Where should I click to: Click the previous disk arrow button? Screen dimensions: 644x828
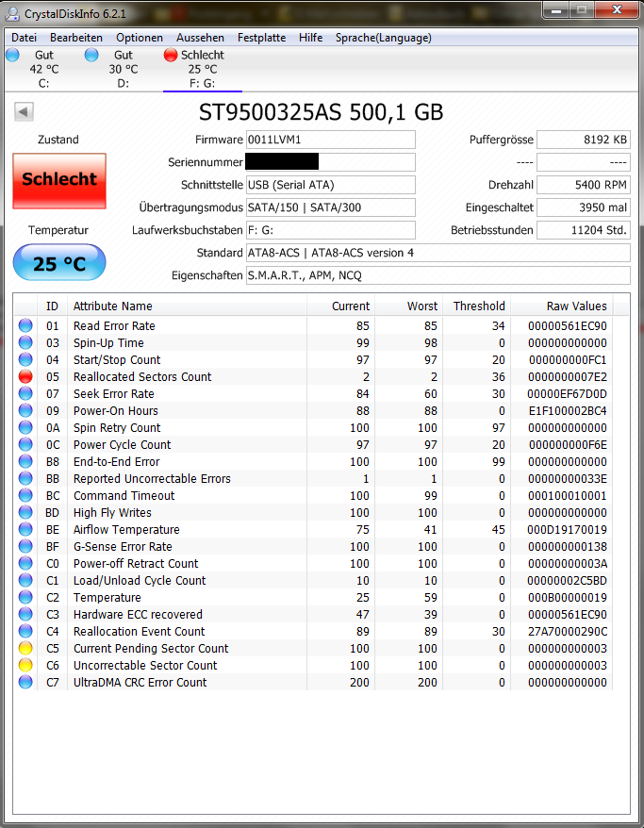(x=24, y=111)
